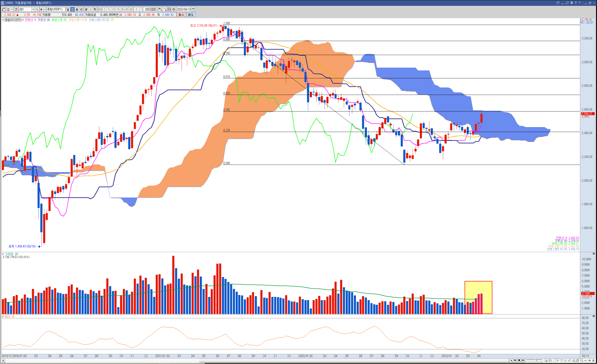Viewport: 597px width, 364px height.
Task: Switch to daily (일) chart period
Action: [68, 10]
